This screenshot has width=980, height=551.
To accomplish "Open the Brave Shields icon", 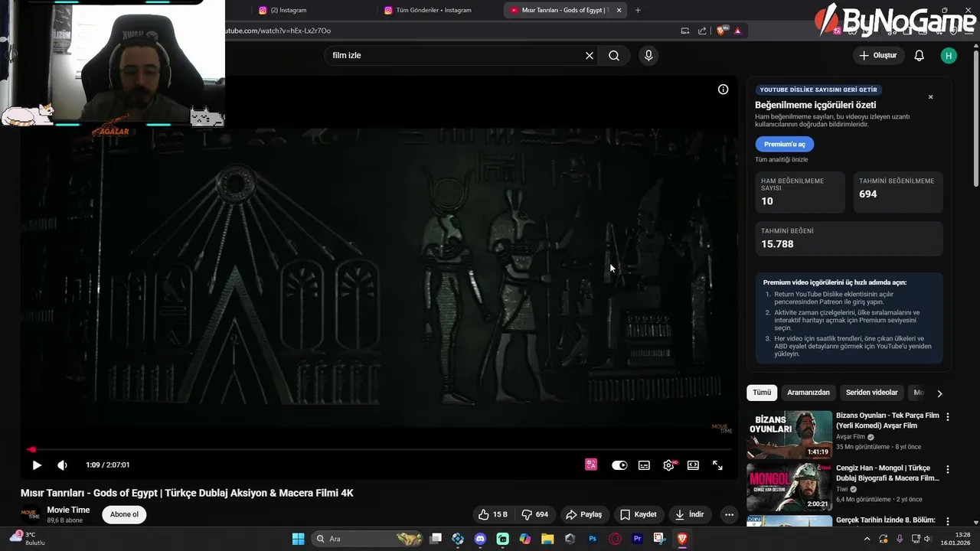I will coord(720,31).
